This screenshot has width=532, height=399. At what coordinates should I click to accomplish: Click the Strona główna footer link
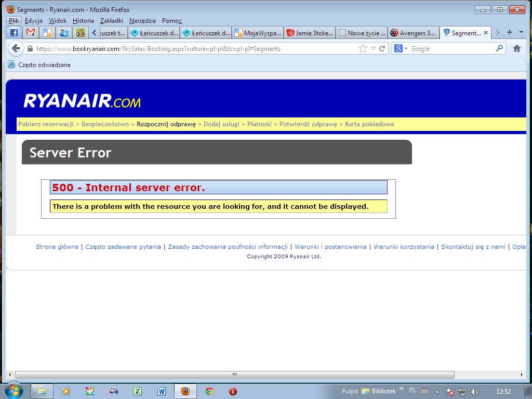pyautogui.click(x=57, y=247)
